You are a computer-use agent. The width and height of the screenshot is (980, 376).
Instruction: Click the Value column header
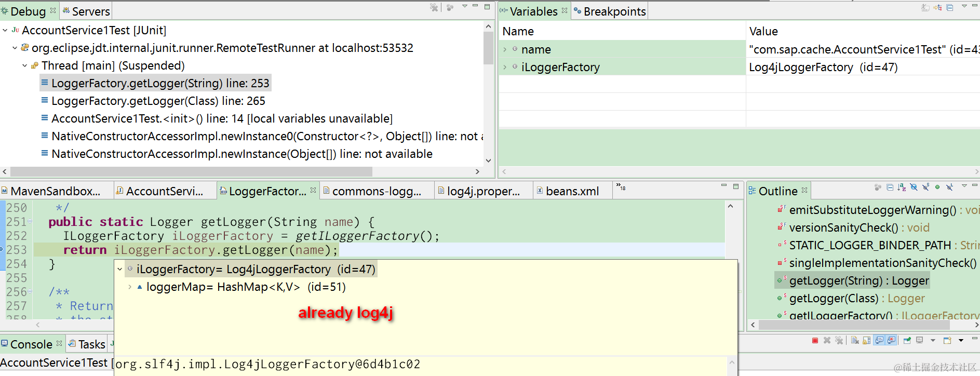(863, 31)
